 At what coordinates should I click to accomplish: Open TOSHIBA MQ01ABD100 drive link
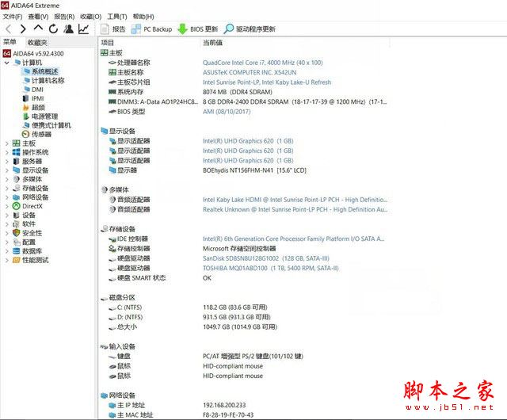271,268
